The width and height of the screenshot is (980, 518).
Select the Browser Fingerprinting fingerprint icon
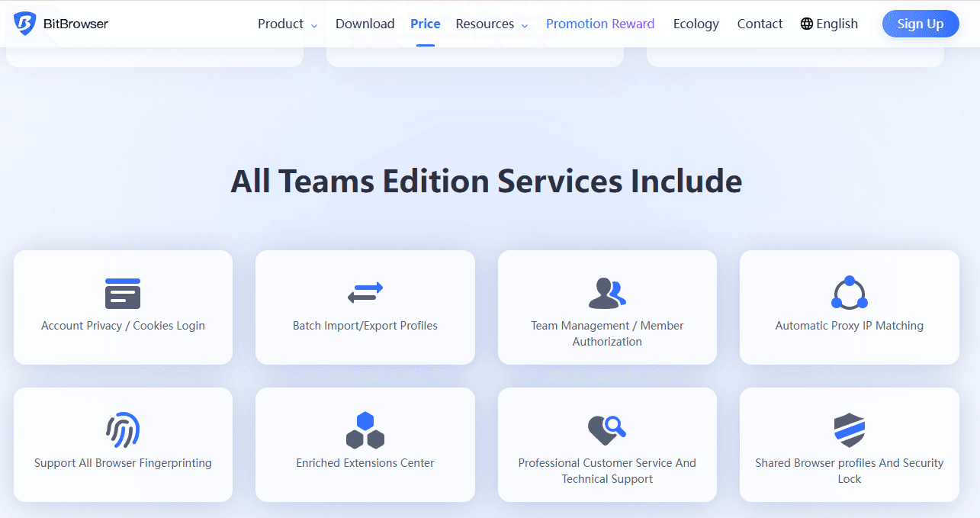point(123,430)
